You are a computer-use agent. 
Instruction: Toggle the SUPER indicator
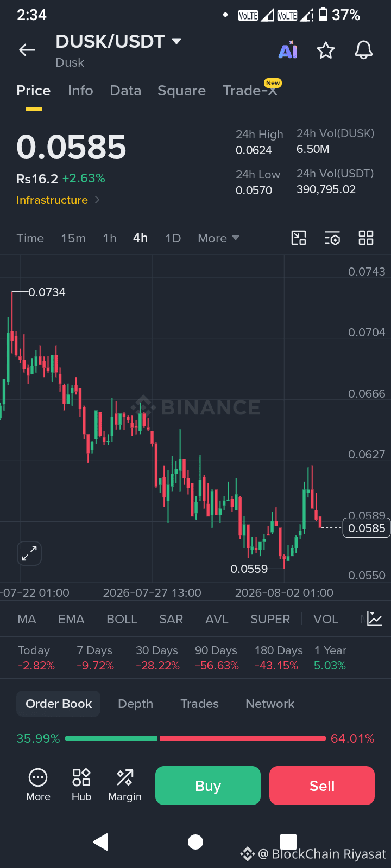tap(270, 619)
